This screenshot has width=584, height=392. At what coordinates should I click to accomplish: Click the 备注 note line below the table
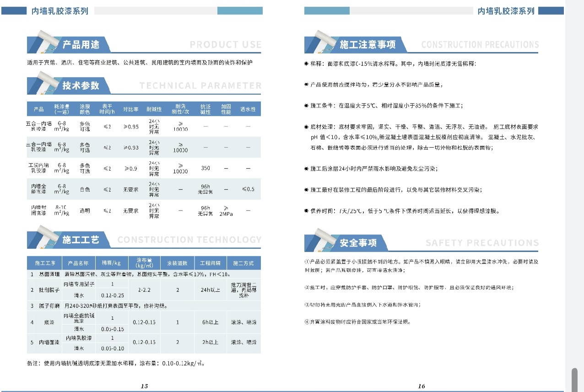[116, 364]
